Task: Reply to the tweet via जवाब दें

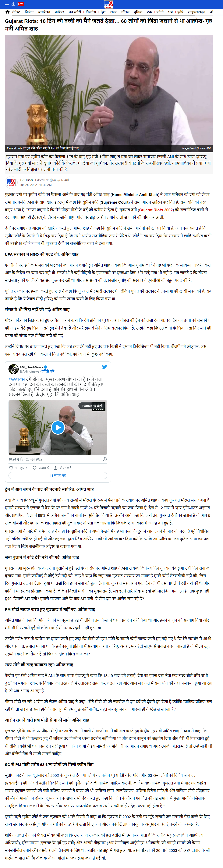Action: (x=41, y=468)
